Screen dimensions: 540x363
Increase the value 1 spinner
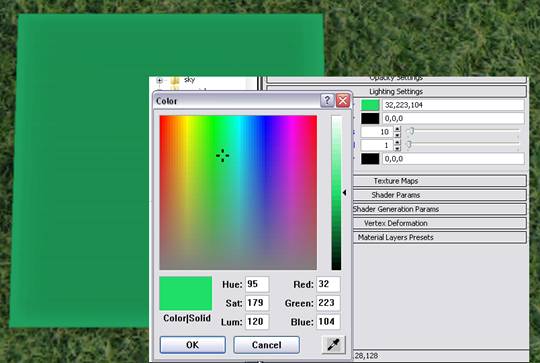(397, 142)
